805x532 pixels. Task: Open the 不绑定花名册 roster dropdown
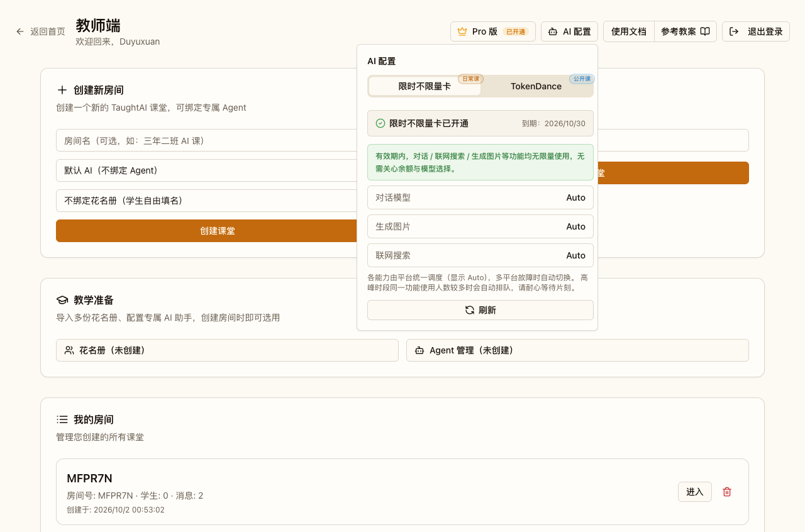pos(206,201)
